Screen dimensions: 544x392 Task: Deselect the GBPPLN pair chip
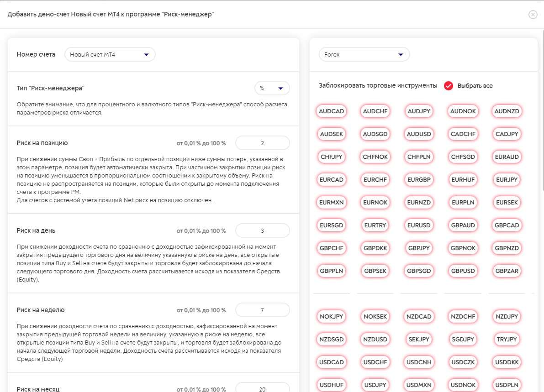331,272
